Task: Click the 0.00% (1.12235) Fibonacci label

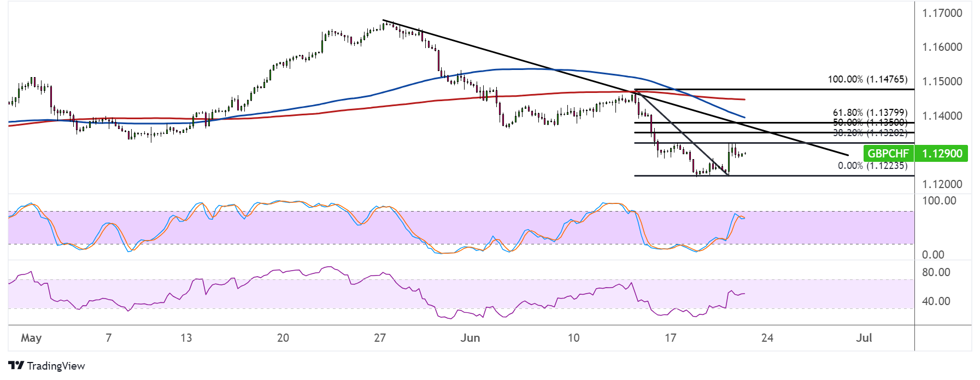Action: point(872,166)
